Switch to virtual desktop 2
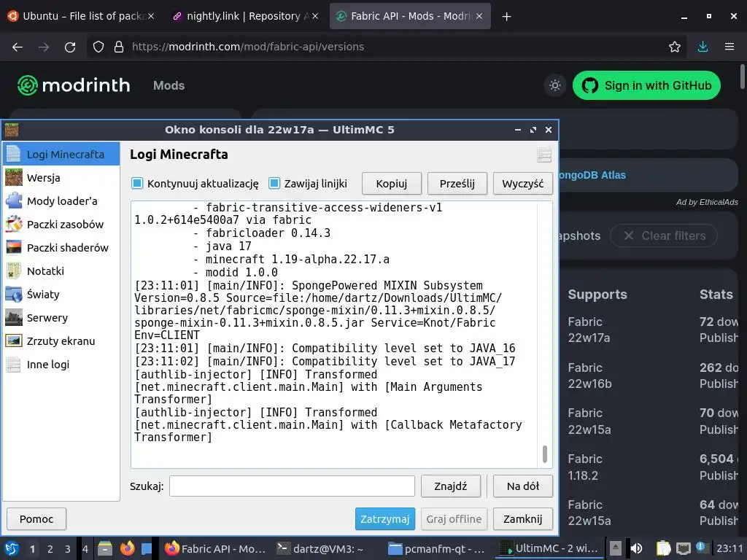Screen dimensions: 747x560 point(50,549)
